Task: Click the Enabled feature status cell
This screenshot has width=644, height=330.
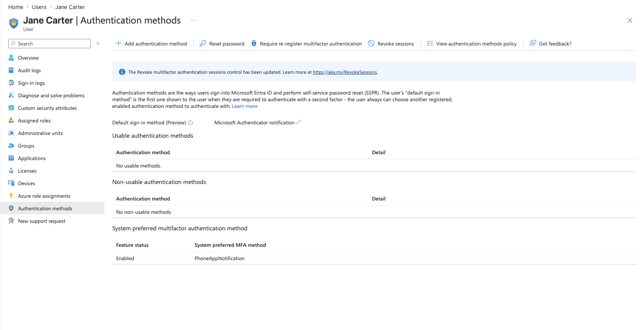Action: (x=125, y=258)
